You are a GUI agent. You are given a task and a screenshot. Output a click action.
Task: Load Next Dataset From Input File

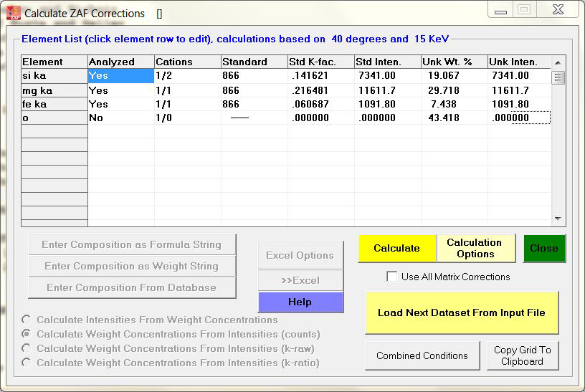coord(461,312)
